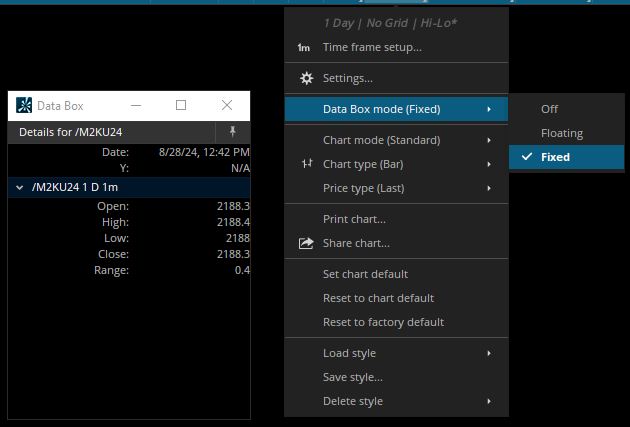Click the pin icon in Data Box
630x427 pixels.
[x=233, y=132]
